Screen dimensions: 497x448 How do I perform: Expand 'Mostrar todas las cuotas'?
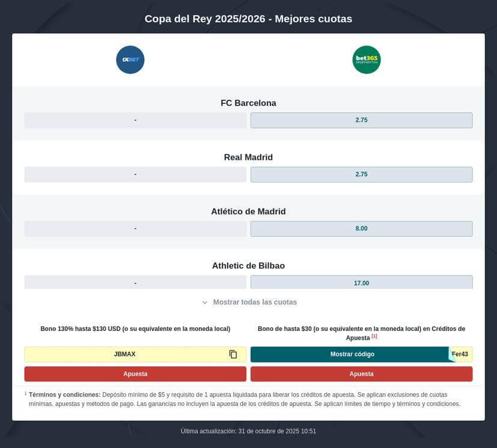click(248, 302)
